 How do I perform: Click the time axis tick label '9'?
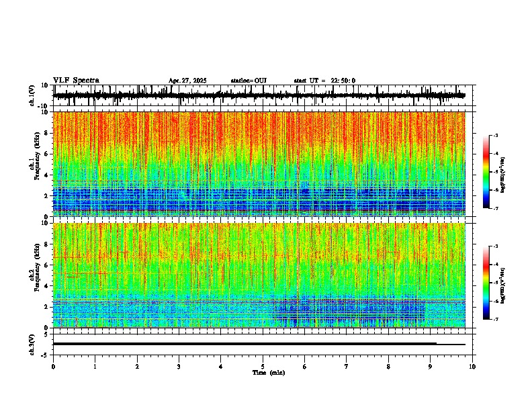(x=430, y=367)
